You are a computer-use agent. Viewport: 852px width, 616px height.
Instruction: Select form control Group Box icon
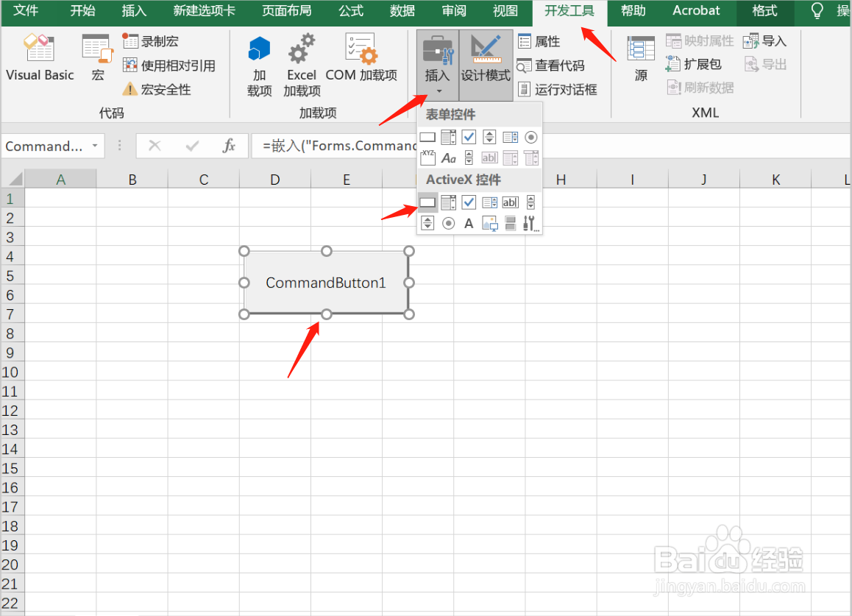[x=427, y=157]
